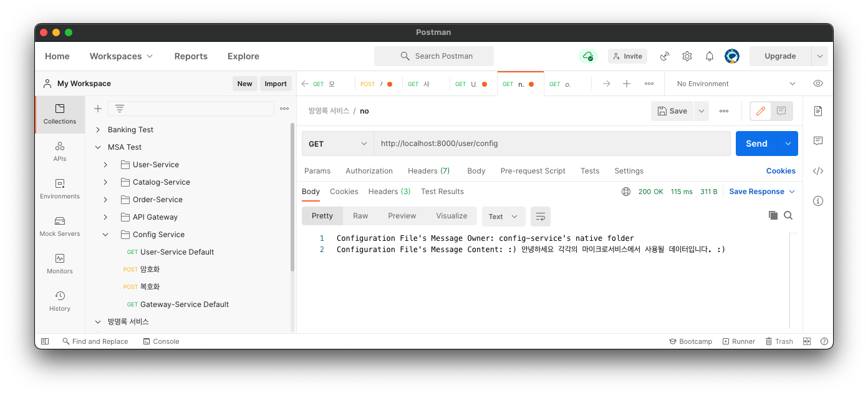The height and width of the screenshot is (395, 868).
Task: Click the New button
Action: [244, 84]
